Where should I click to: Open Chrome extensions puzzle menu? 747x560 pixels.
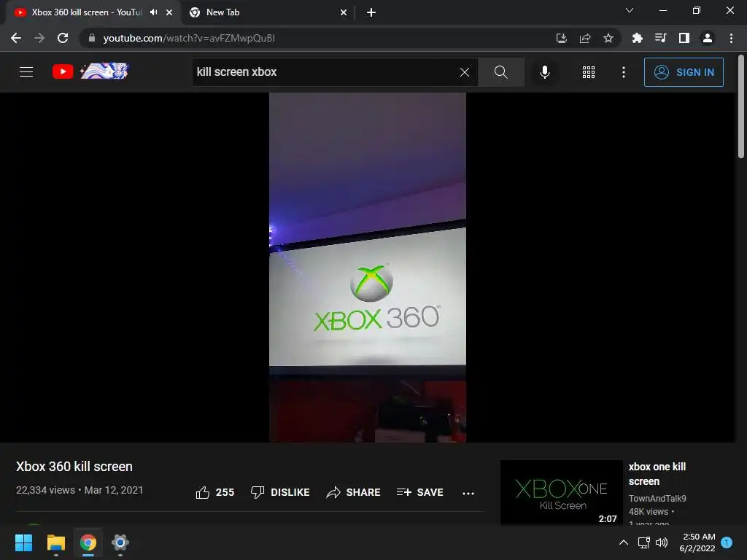(638, 38)
